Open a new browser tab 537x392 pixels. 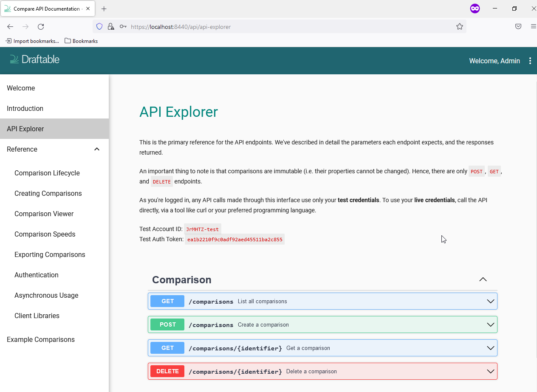tap(104, 9)
